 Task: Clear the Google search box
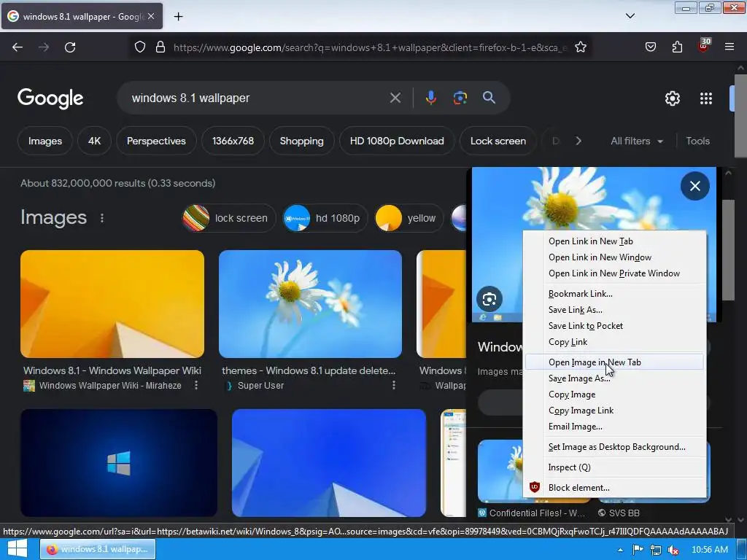pos(395,98)
